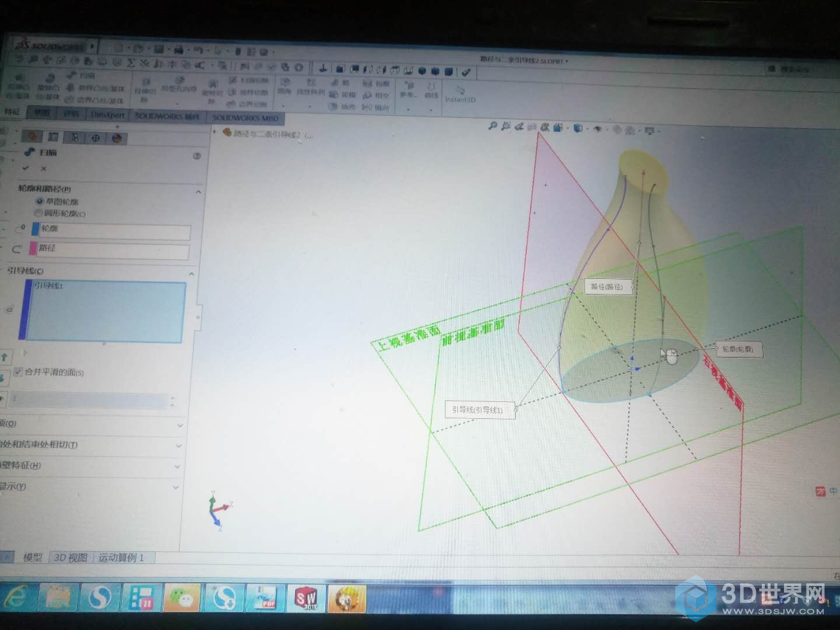Expand the 选项(O) options section
The width and height of the screenshot is (840, 630).
pyautogui.click(x=180, y=425)
